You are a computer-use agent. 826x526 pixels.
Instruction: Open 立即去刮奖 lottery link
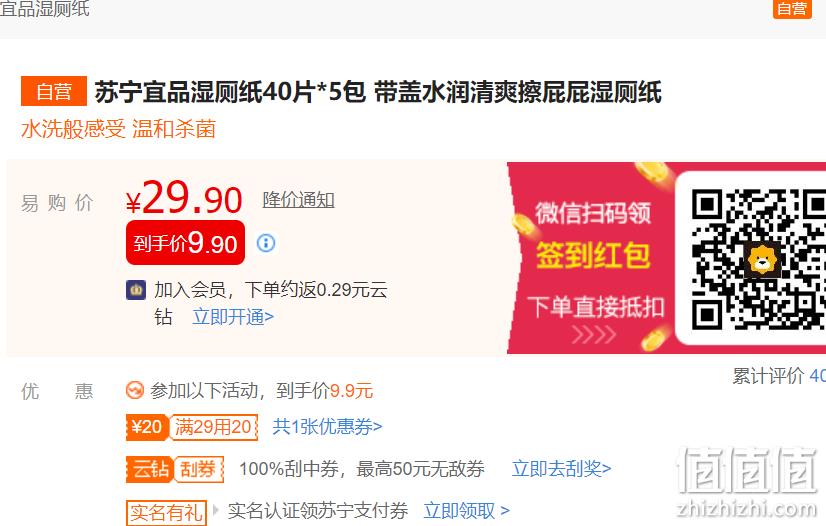coord(562,468)
